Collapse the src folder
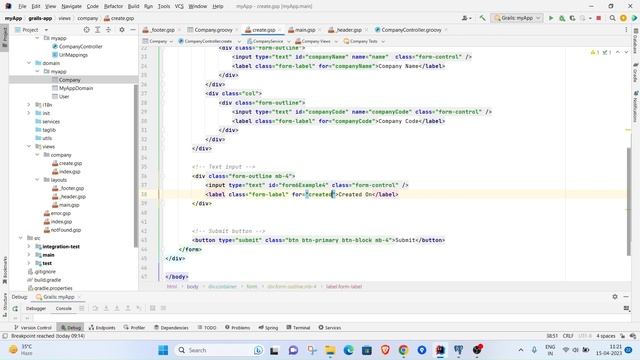This screenshot has height=360, width=640. (21, 238)
